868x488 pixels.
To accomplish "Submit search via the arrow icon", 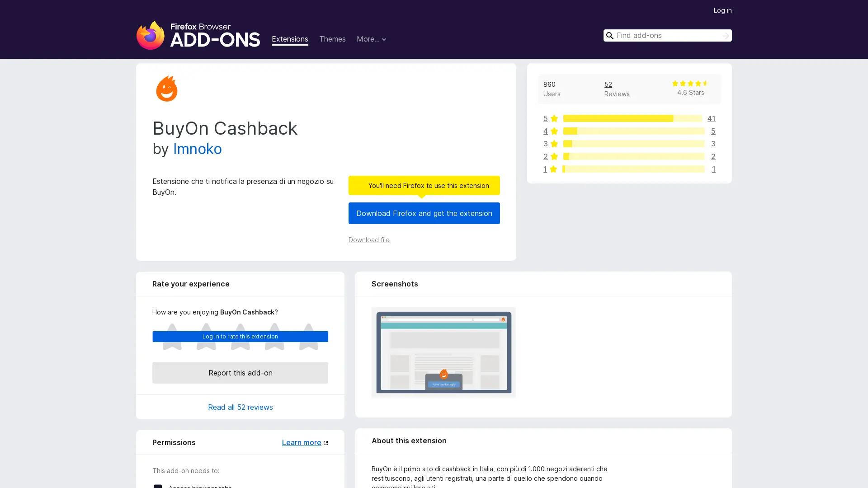I will pos(725,35).
